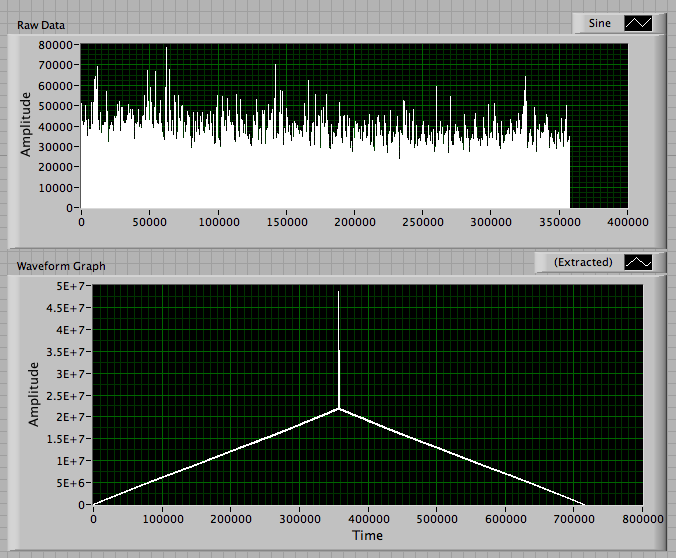Click the 200000 x-axis value in Waveform Graph
The width and height of the screenshot is (676, 558).
(x=231, y=519)
